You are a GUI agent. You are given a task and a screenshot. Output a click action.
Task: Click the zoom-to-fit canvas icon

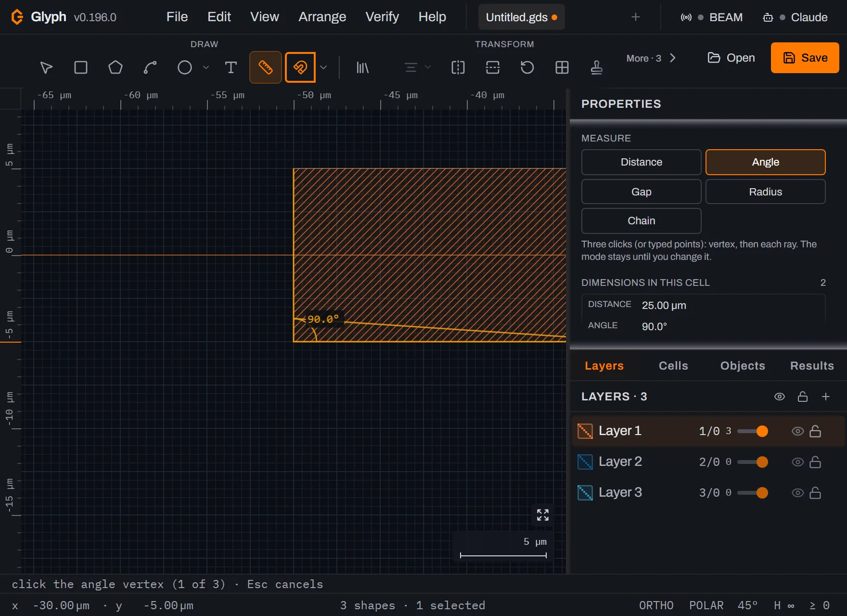point(543,515)
